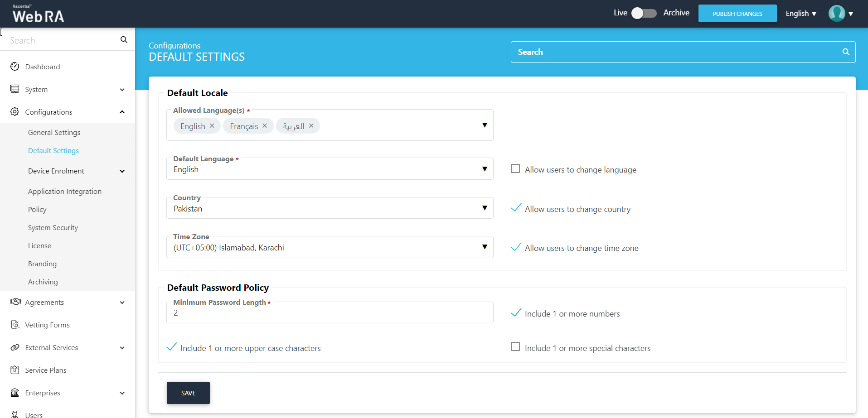Click the WebRA logo
Screen dimensions: 868x418
38,14
